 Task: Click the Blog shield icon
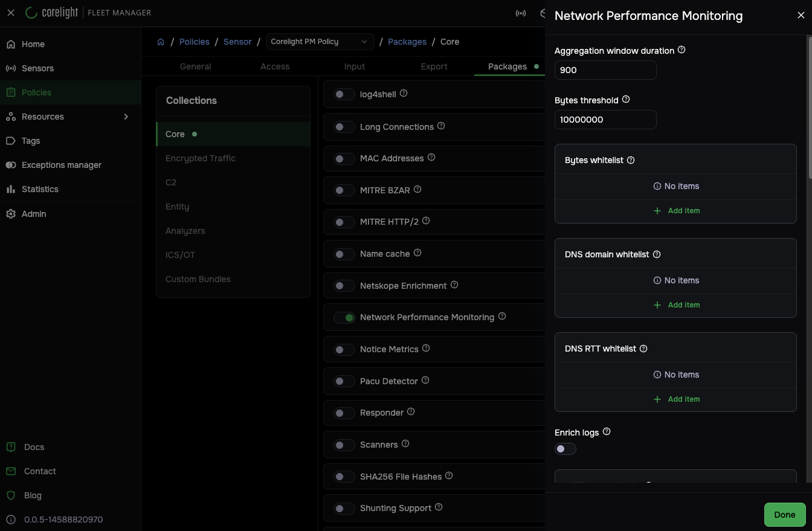pos(11,495)
